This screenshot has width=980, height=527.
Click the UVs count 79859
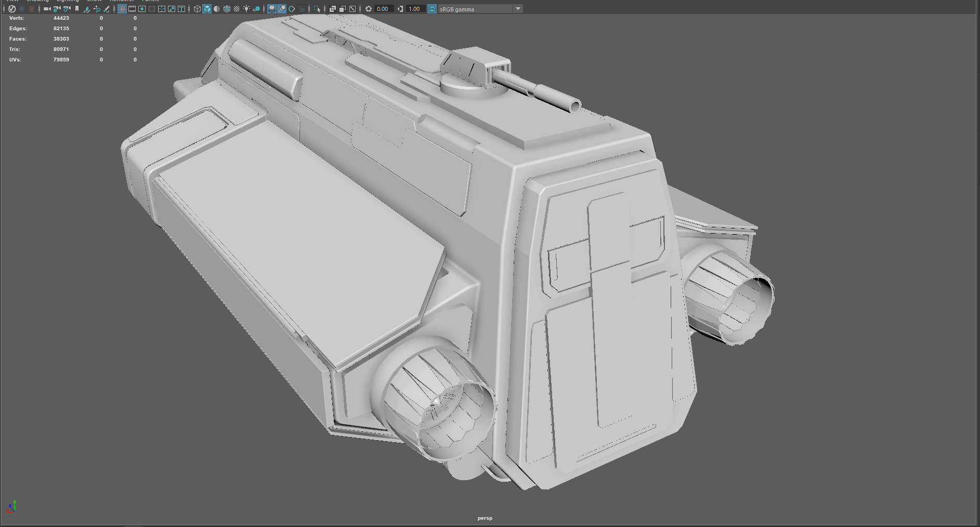(x=61, y=59)
